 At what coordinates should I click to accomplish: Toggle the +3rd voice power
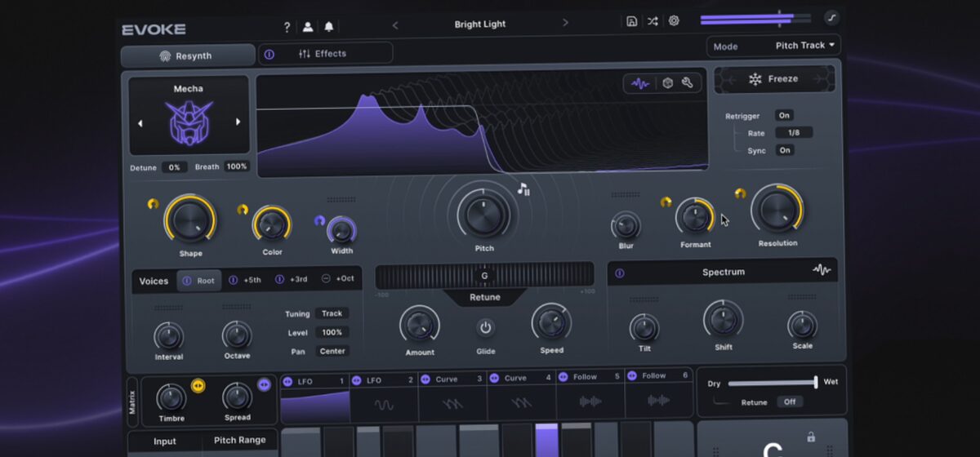tap(279, 279)
